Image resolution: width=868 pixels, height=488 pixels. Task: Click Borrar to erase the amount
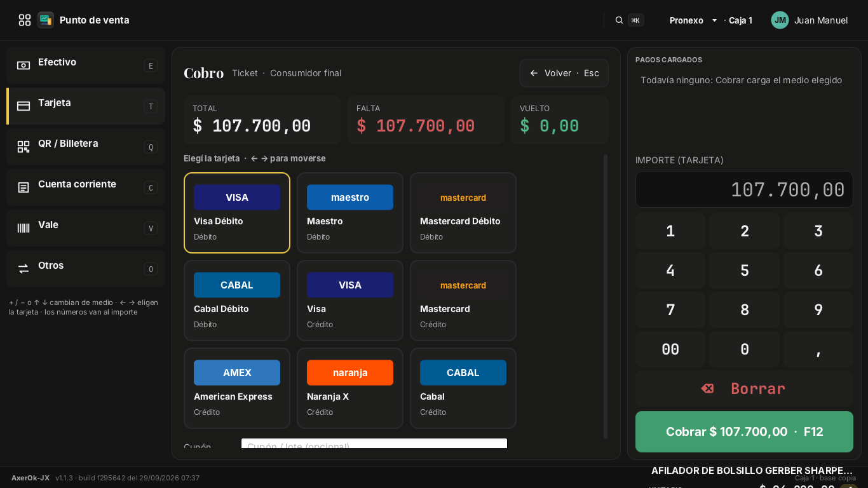744,389
